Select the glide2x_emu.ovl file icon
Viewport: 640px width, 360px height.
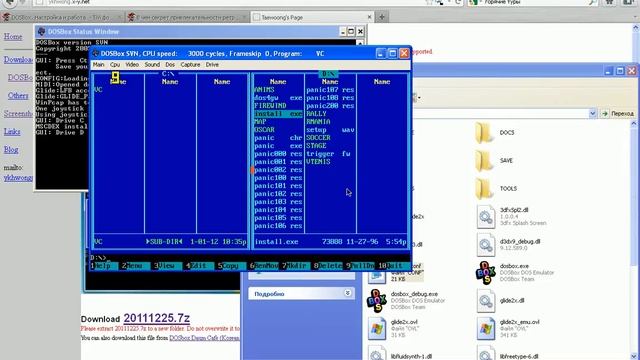pos(485,329)
